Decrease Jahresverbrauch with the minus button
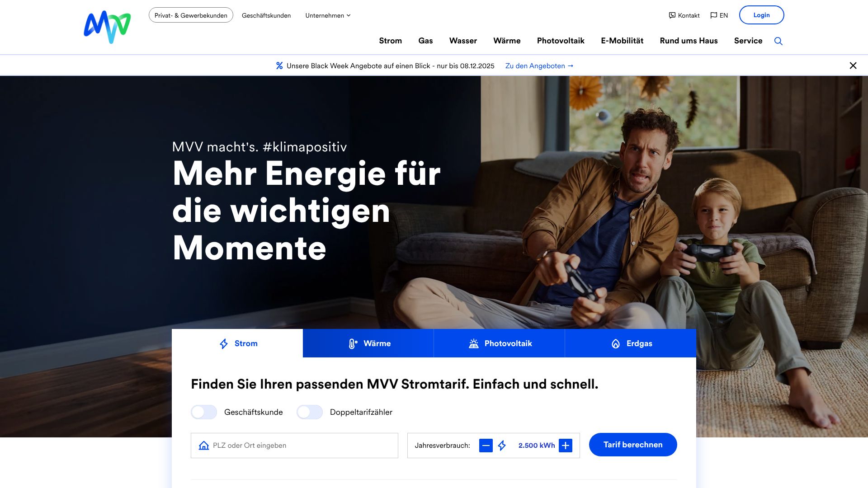Image resolution: width=868 pixels, height=488 pixels. tap(486, 446)
